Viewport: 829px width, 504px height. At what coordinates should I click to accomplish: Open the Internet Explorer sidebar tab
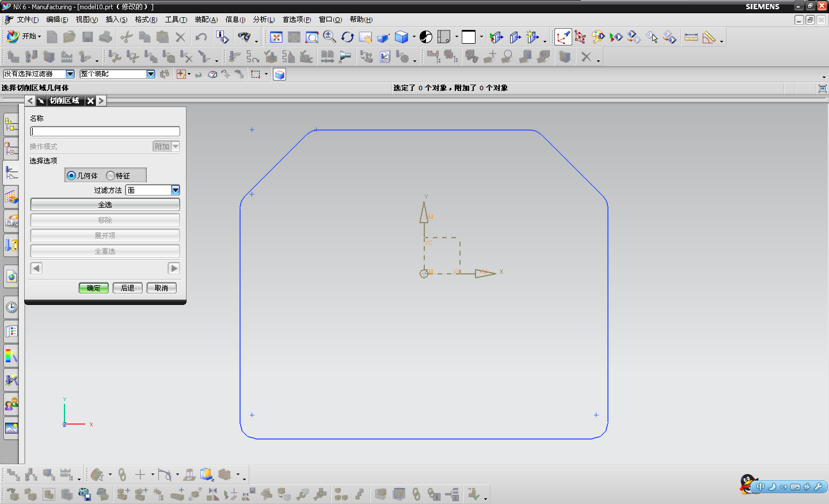point(11,277)
